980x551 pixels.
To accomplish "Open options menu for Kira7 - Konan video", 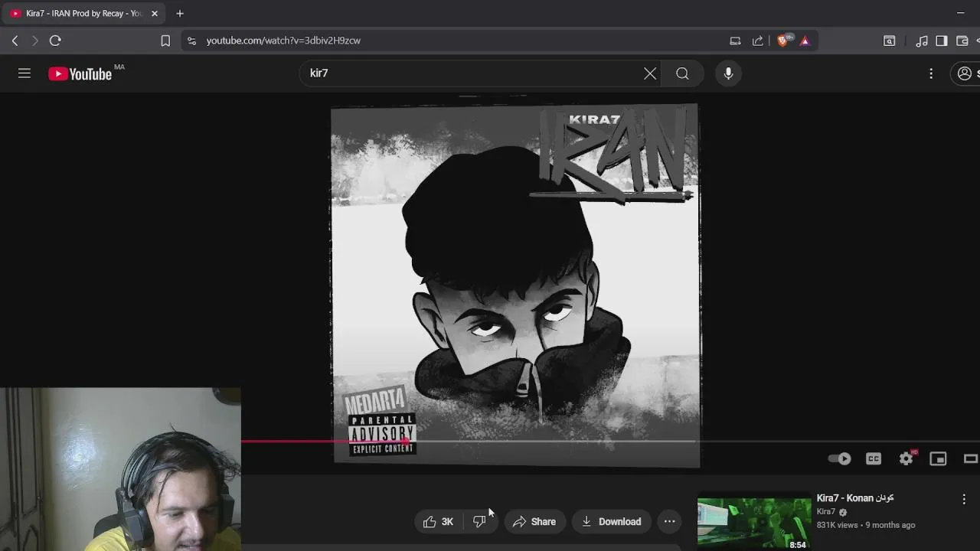I will pos(964,499).
